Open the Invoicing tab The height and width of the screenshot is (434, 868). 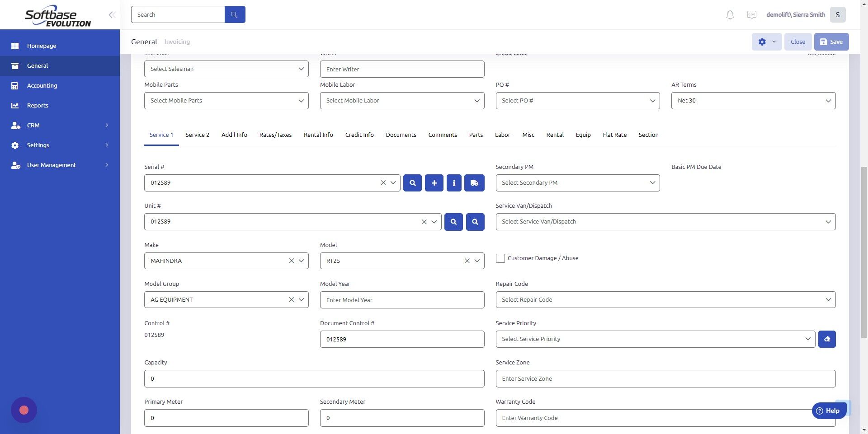(177, 42)
